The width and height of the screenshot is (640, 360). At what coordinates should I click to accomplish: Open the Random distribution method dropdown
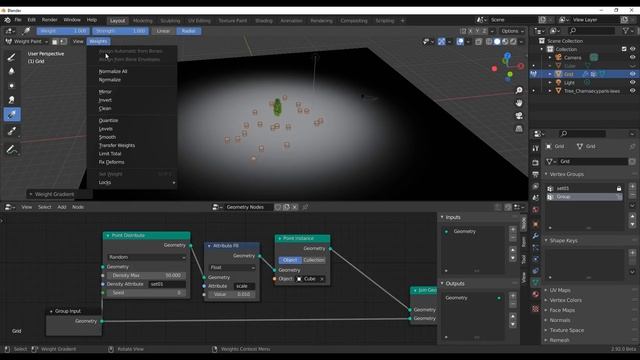pos(147,257)
